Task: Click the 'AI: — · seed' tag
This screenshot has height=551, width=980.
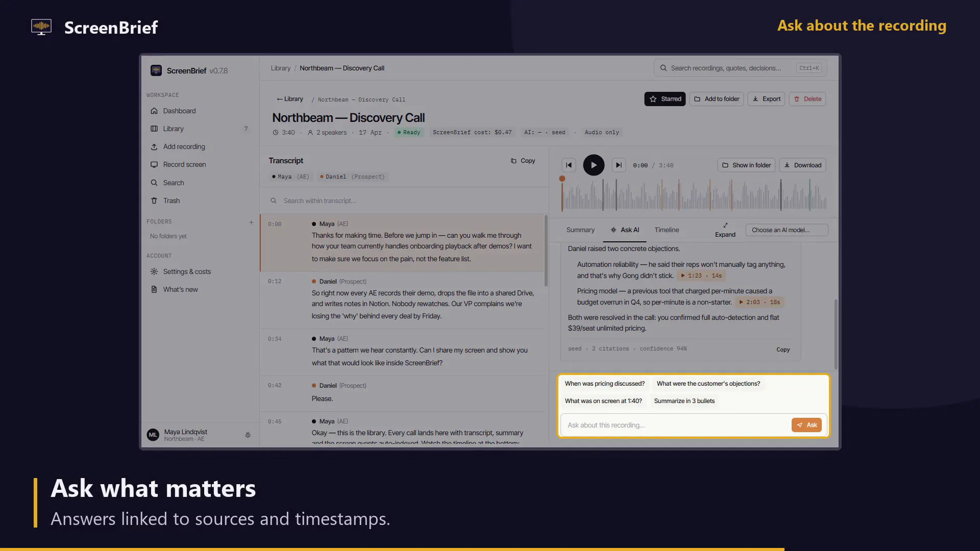Action: 545,133
